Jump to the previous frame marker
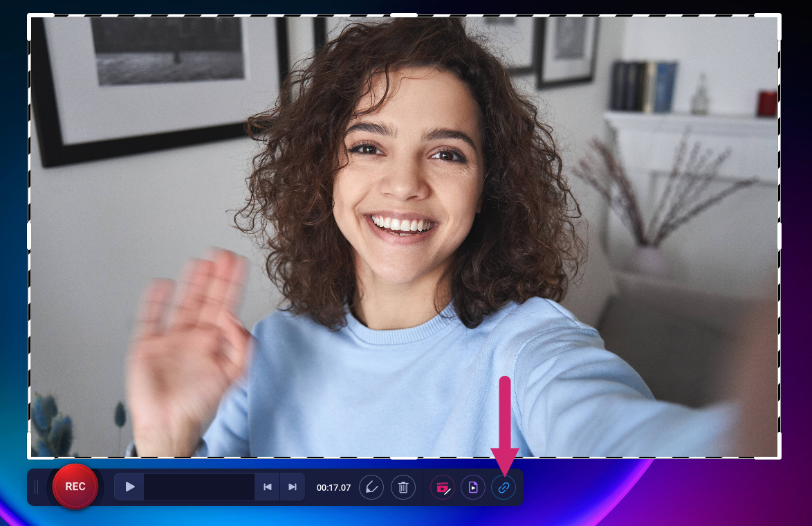The height and width of the screenshot is (526, 812). (x=268, y=487)
